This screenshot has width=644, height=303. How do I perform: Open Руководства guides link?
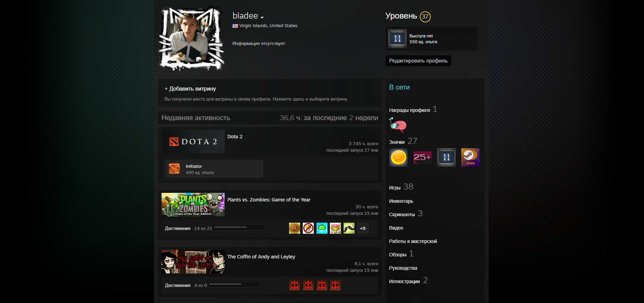[403, 268]
